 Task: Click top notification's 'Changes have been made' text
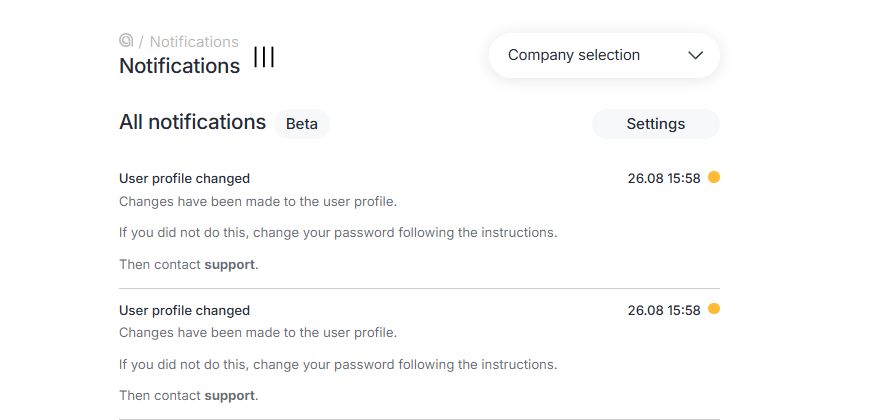(x=258, y=201)
